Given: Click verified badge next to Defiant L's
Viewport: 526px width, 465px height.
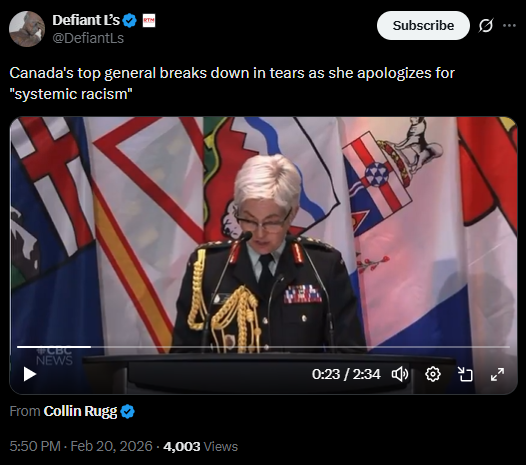Looking at the screenshot, I should pyautogui.click(x=129, y=21).
